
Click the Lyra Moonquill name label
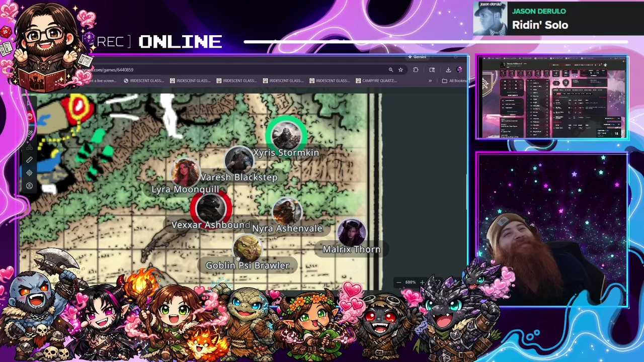pyautogui.click(x=185, y=189)
